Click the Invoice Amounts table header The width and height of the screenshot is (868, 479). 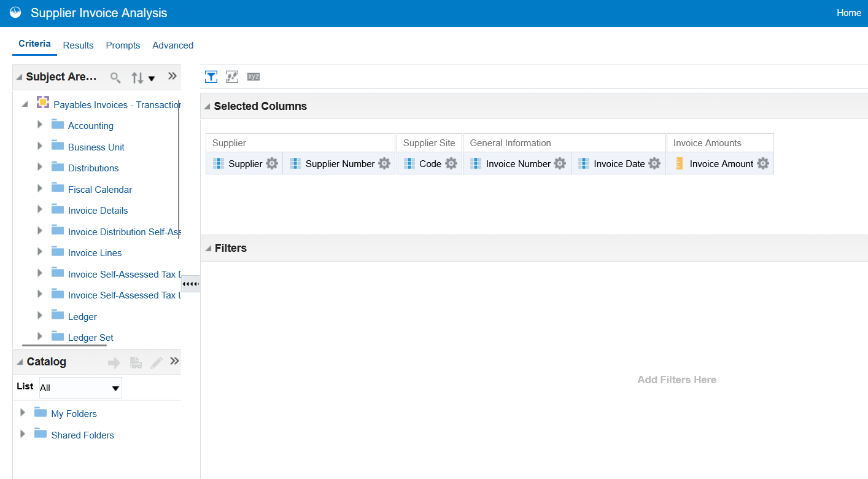720,143
